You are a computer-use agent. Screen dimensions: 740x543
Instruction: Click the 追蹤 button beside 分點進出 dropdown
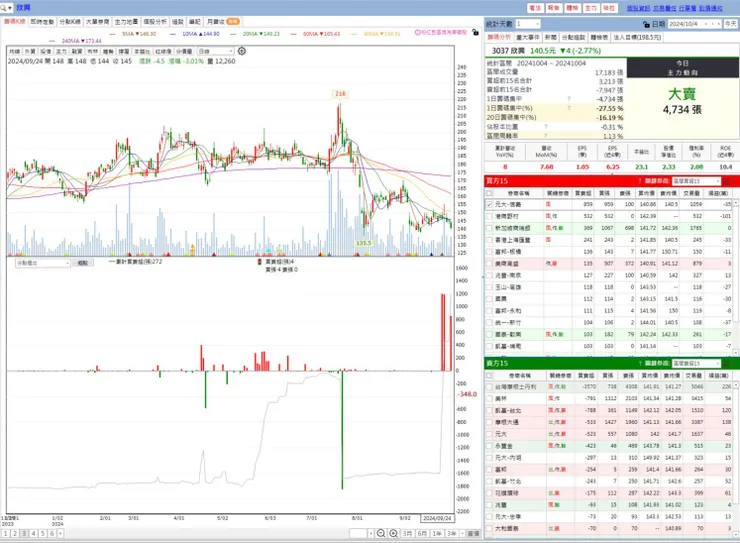83,263
